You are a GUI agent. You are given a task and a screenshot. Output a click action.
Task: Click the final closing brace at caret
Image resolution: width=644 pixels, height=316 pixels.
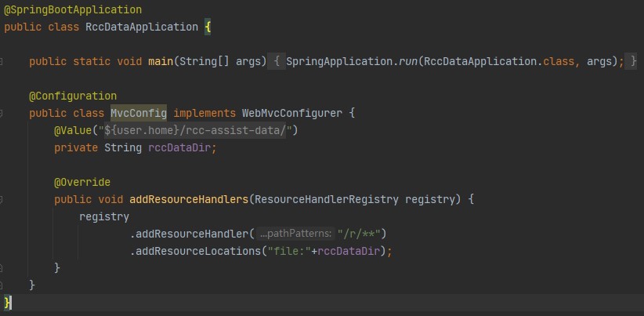tap(8, 302)
